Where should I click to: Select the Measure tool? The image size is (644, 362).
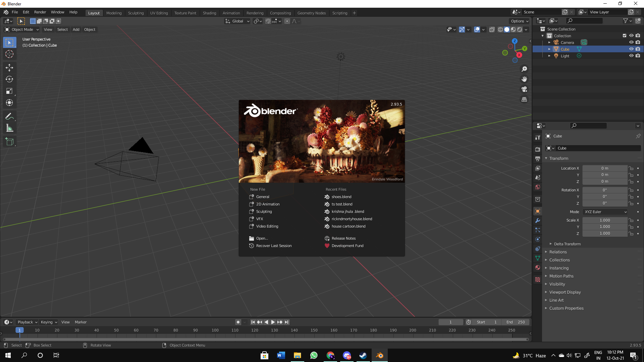click(9, 128)
